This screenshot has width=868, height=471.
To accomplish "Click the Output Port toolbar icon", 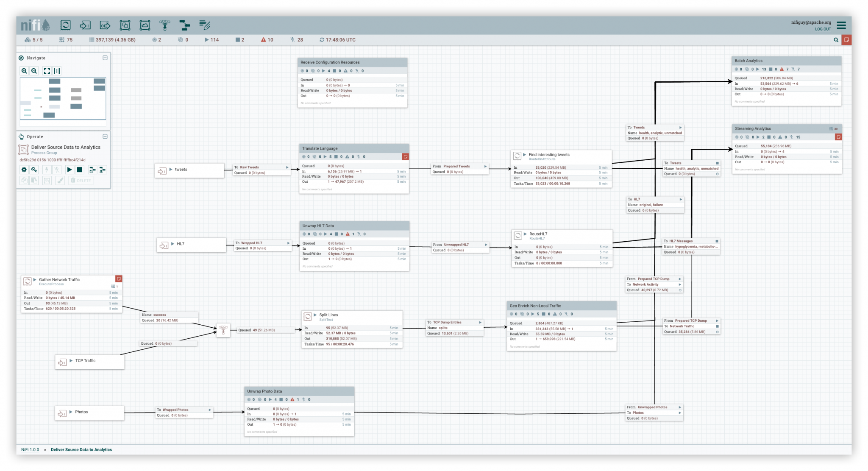I will coord(105,25).
